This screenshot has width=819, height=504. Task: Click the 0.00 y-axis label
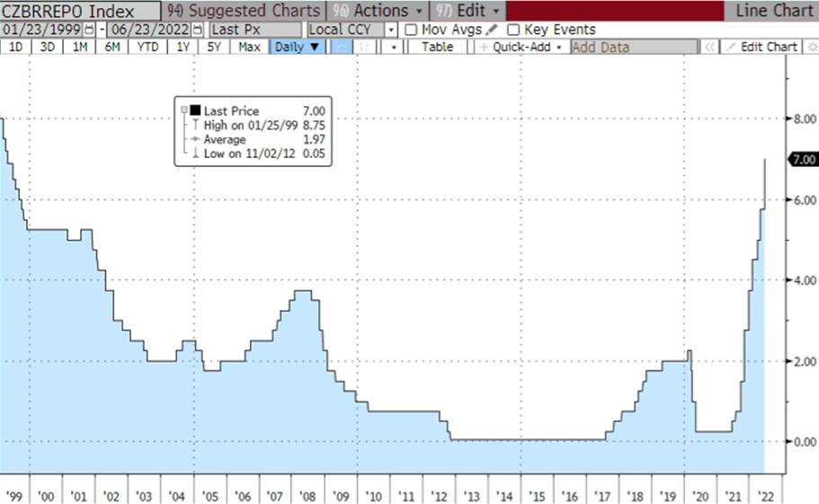point(805,442)
